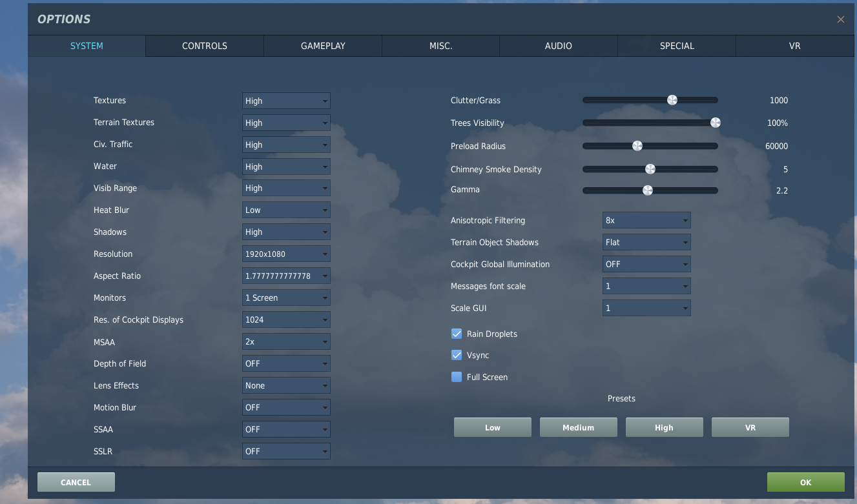
Task: Apply the VR preset
Action: (750, 427)
